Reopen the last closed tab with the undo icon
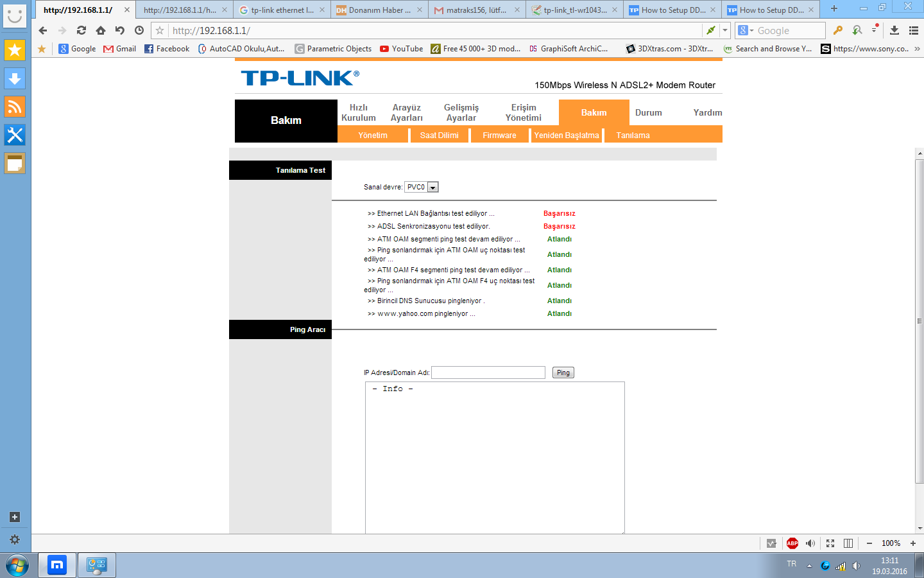This screenshot has width=924, height=578. (120, 30)
